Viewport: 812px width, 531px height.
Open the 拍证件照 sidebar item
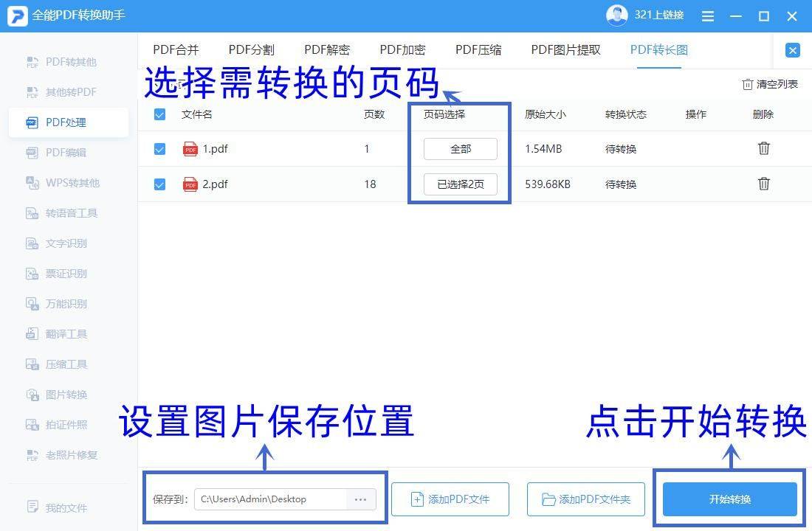pos(56,425)
